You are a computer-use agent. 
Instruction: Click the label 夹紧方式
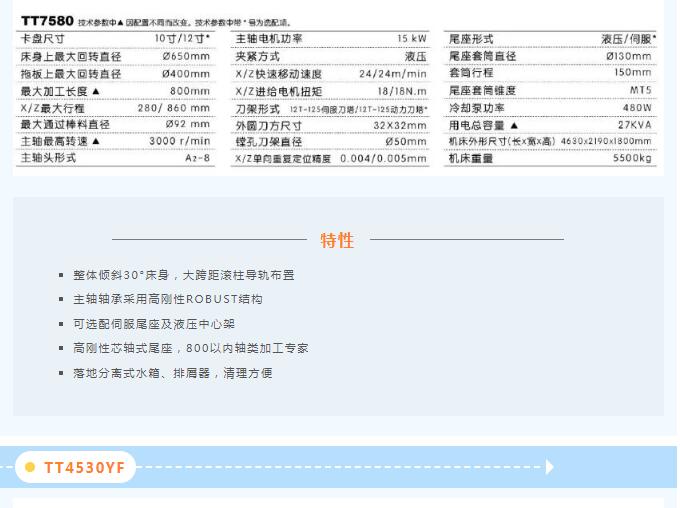click(x=258, y=56)
